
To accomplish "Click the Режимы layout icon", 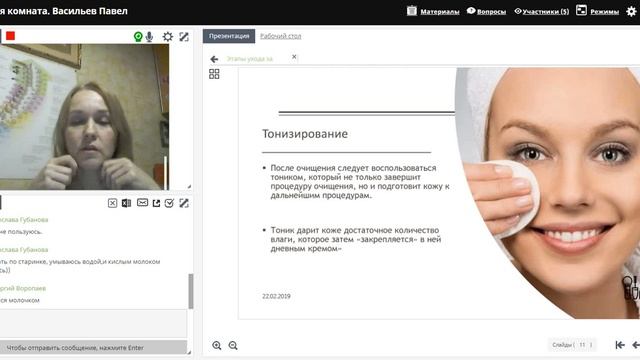I will 581,10.
